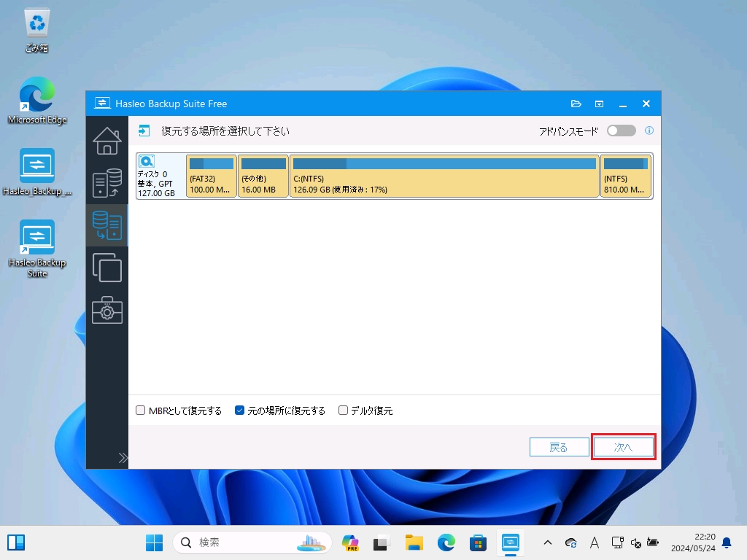Open the Windows Start menu
The width and height of the screenshot is (747, 560).
[x=154, y=542]
